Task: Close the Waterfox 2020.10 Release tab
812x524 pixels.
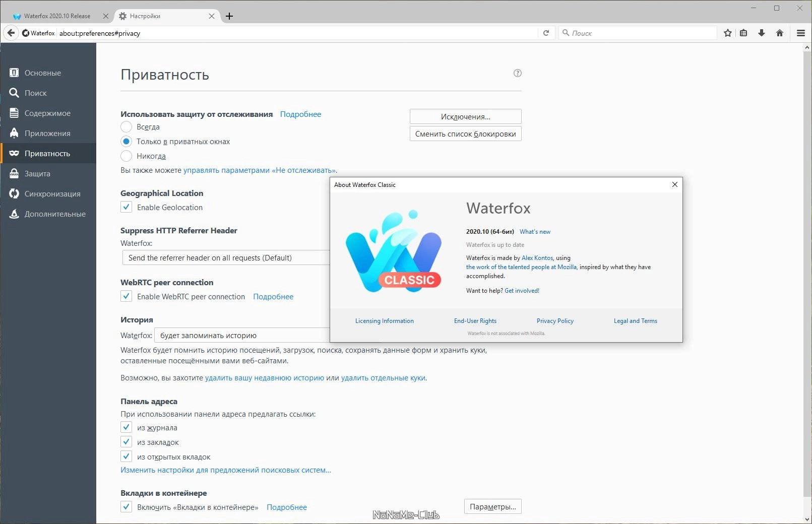Action: 105,16
